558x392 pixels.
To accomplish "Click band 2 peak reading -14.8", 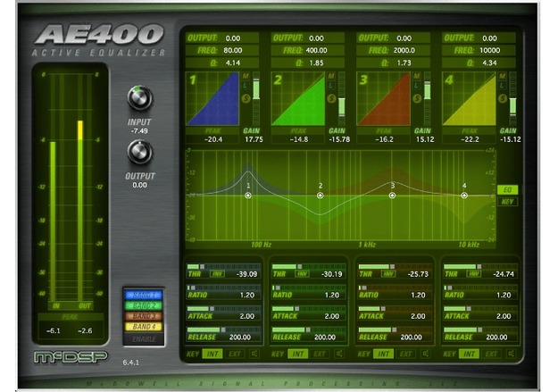I will pos(298,139).
